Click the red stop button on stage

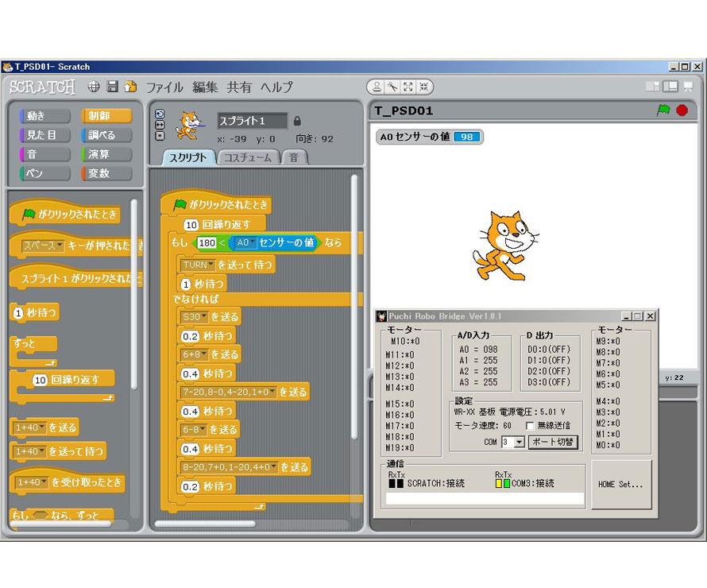coord(682,110)
